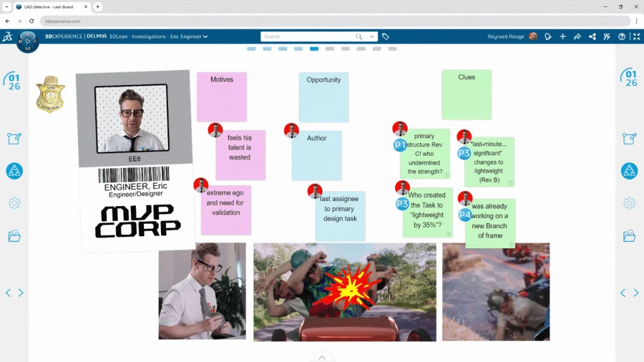Viewport: 644px width, 362px height.
Task: Select the 'primary structure Rev C' clue note
Action: tap(426, 154)
